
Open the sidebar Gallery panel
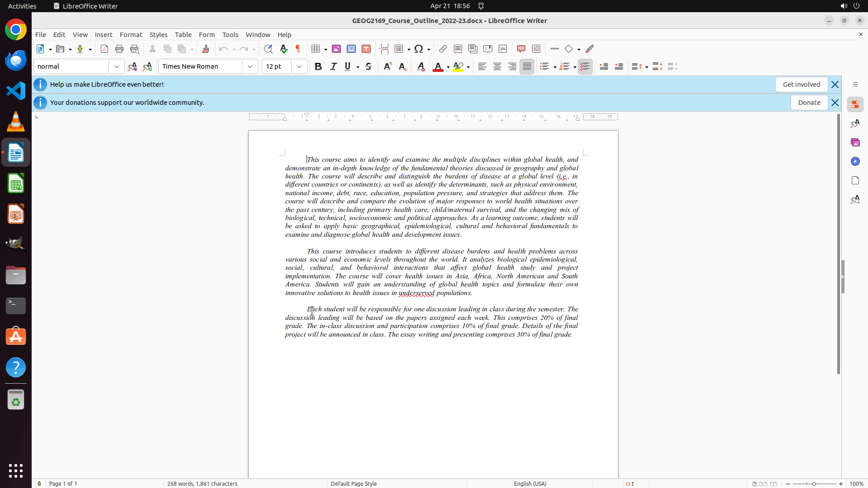pyautogui.click(x=855, y=142)
